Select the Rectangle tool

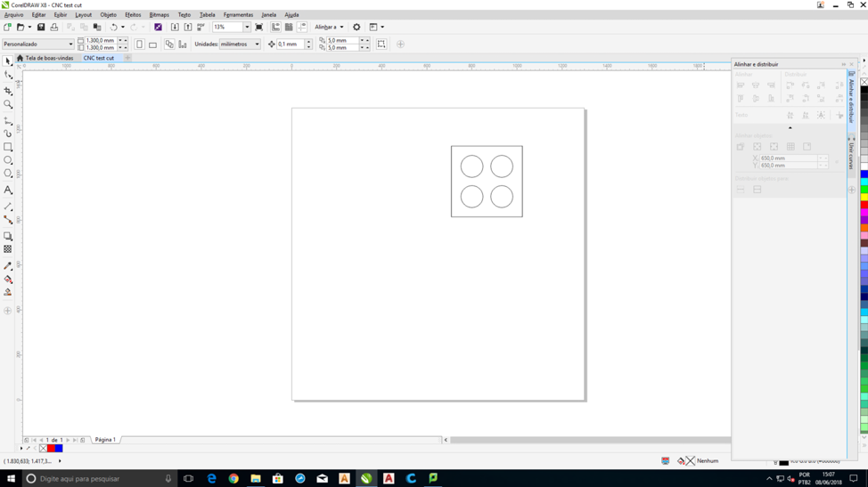(8, 147)
